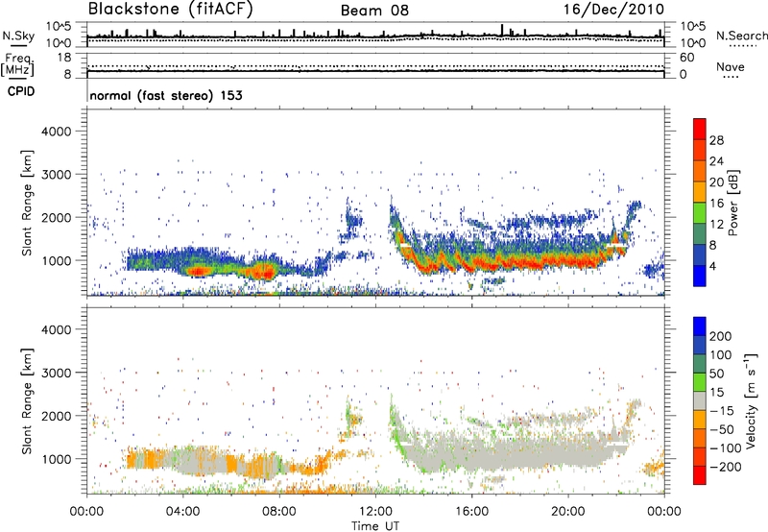Click the "Time UT" axis title

point(375,526)
